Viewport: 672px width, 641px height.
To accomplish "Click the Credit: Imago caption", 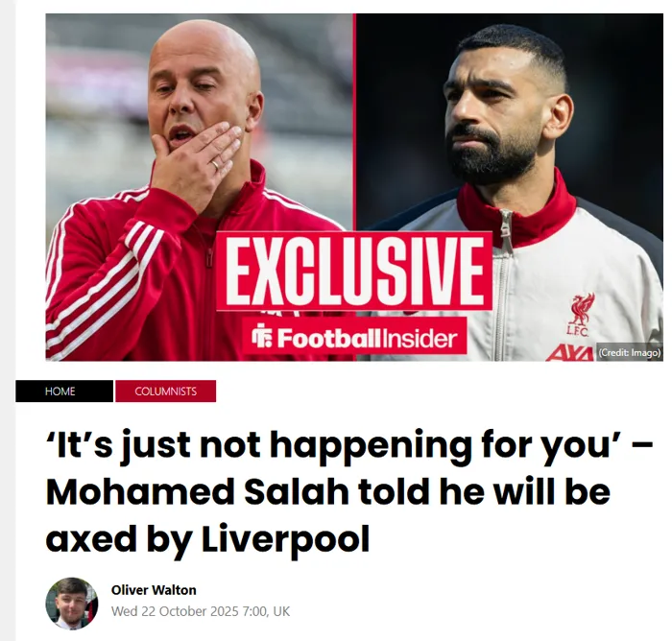I will [629, 352].
